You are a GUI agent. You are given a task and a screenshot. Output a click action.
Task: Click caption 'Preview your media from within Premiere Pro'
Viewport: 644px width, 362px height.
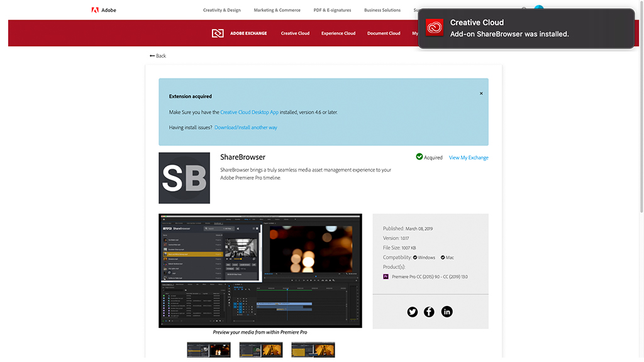coord(260,332)
